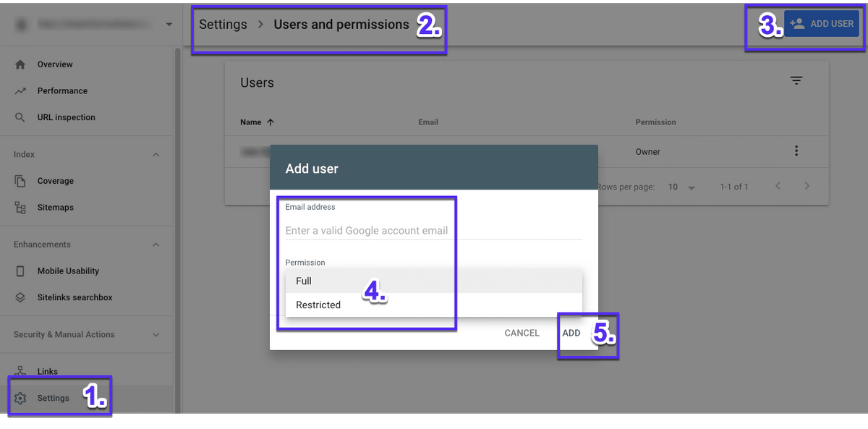Screen dimensions: 868x429
Task: Click the Coverage pages icon
Action: [x=20, y=181]
